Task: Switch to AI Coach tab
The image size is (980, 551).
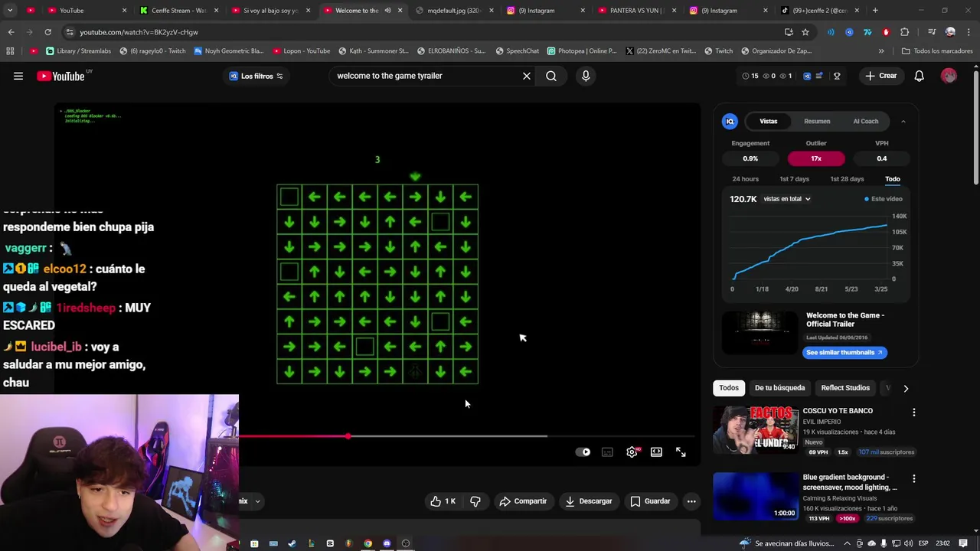Action: click(866, 121)
